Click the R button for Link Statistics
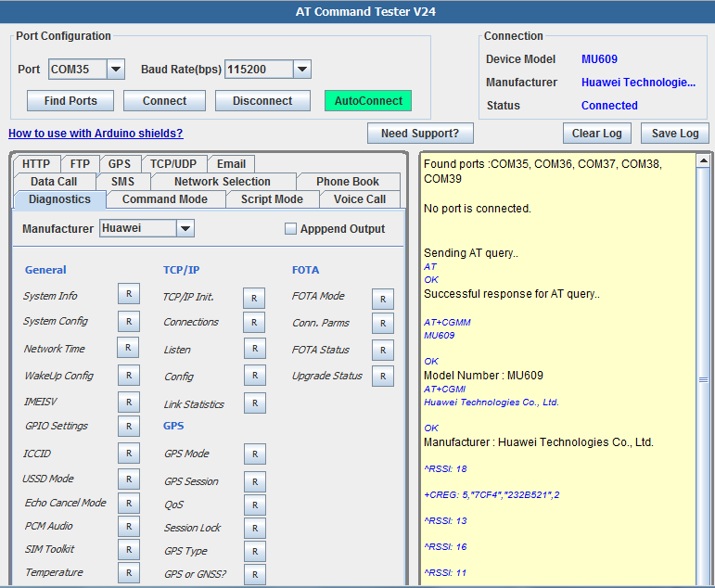The width and height of the screenshot is (715, 588). pyautogui.click(x=255, y=403)
